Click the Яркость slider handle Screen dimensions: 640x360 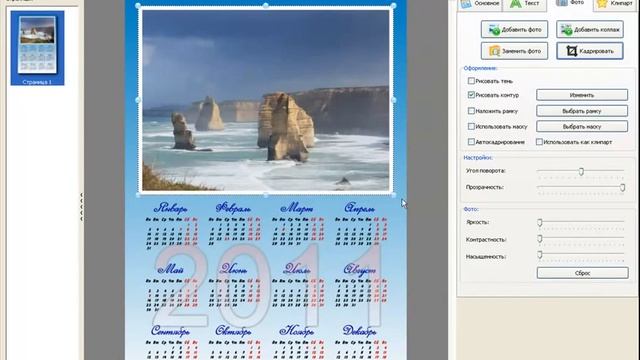540,222
